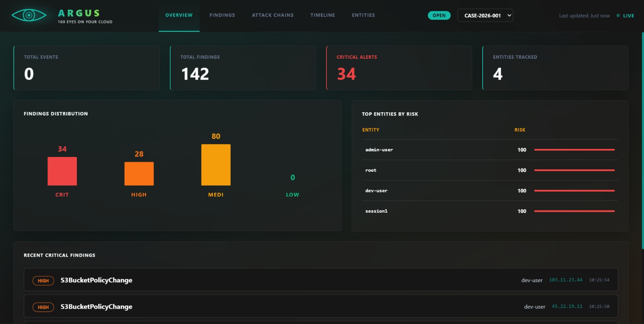
Task: Click the 10:25:54 timestamp
Action: point(599,280)
